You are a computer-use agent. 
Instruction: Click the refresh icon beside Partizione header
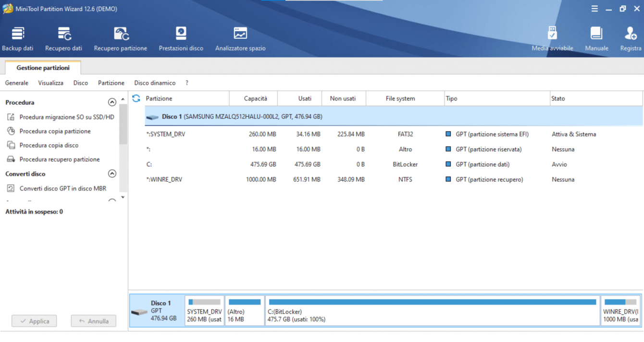(136, 98)
